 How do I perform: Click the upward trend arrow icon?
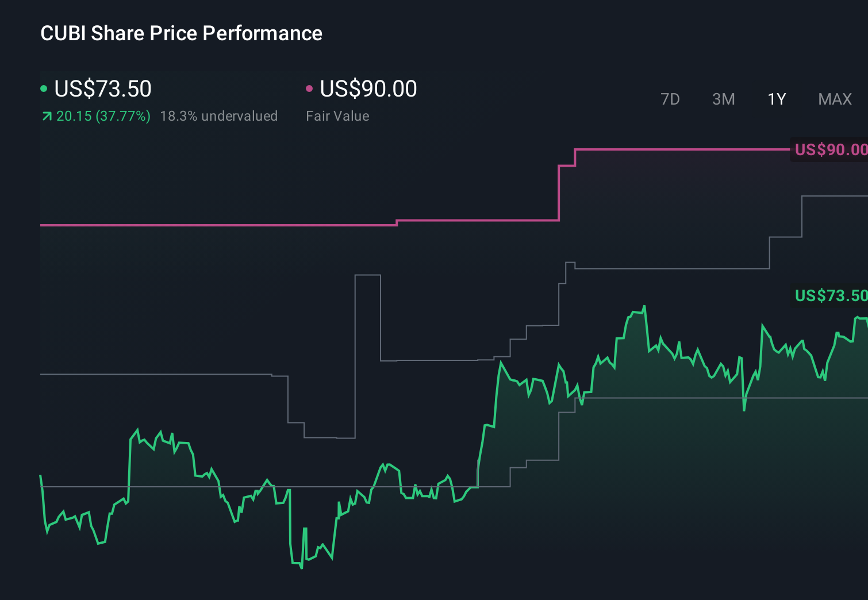click(x=46, y=116)
